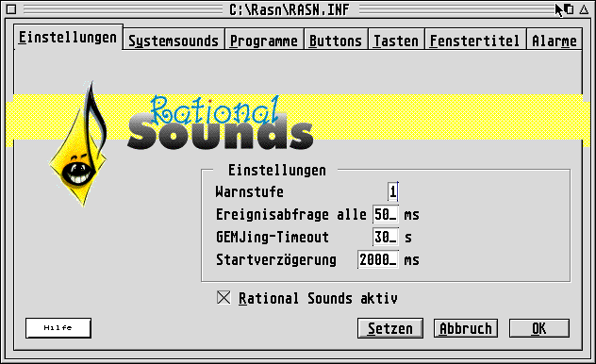Click the Setzen button
The image size is (596, 364).
390,328
